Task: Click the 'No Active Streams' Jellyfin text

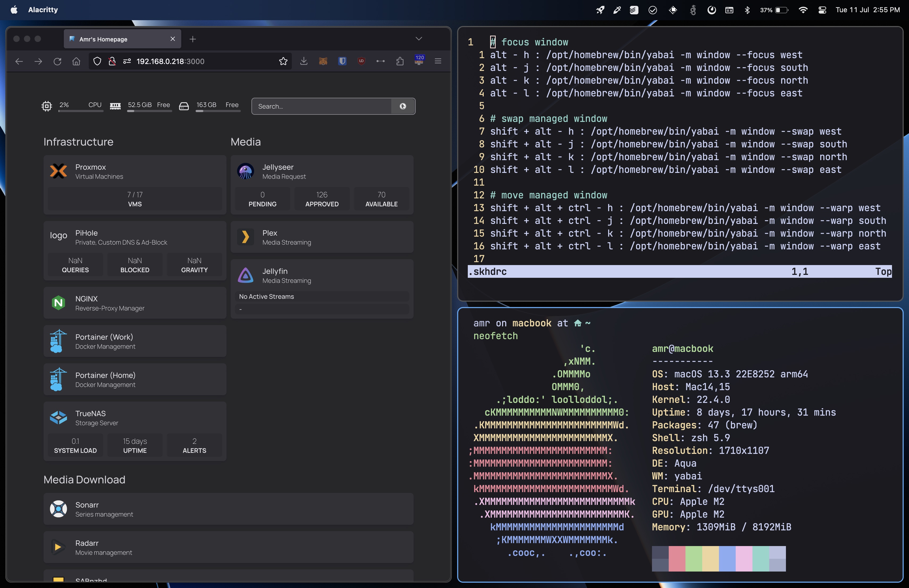Action: pos(266,296)
